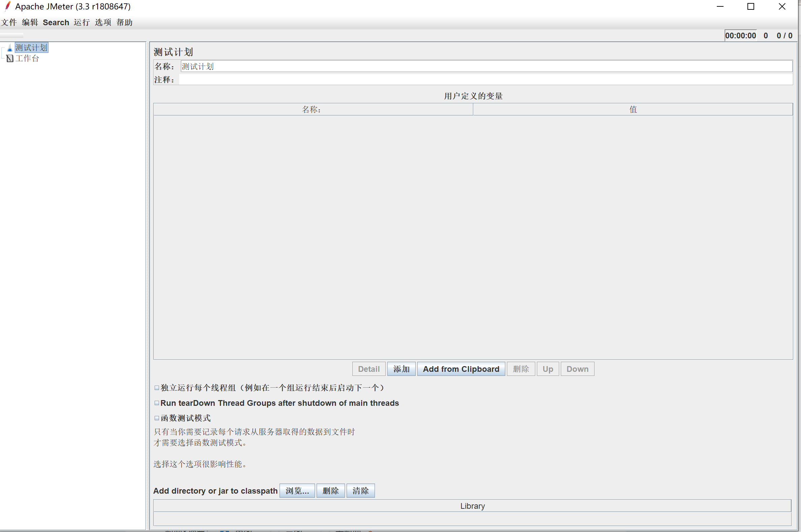Select the Test Plan flask icon
Viewport: 801px width, 532px height.
(x=9, y=47)
